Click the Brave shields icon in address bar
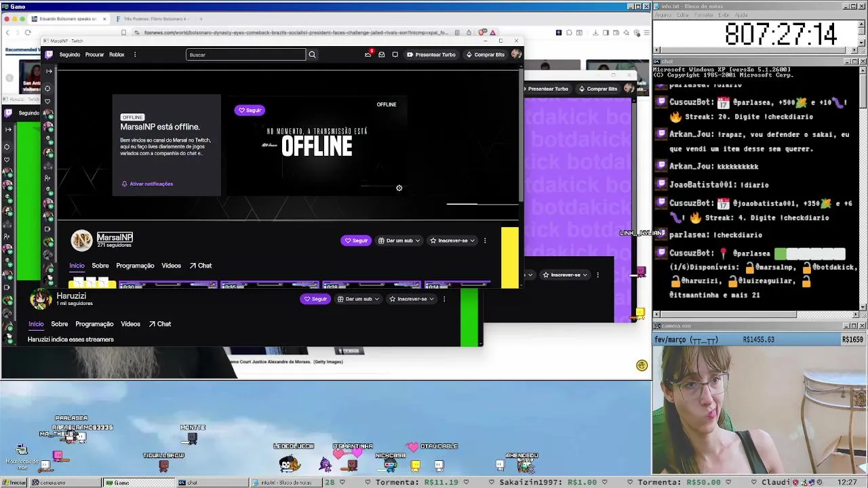 coord(482,33)
